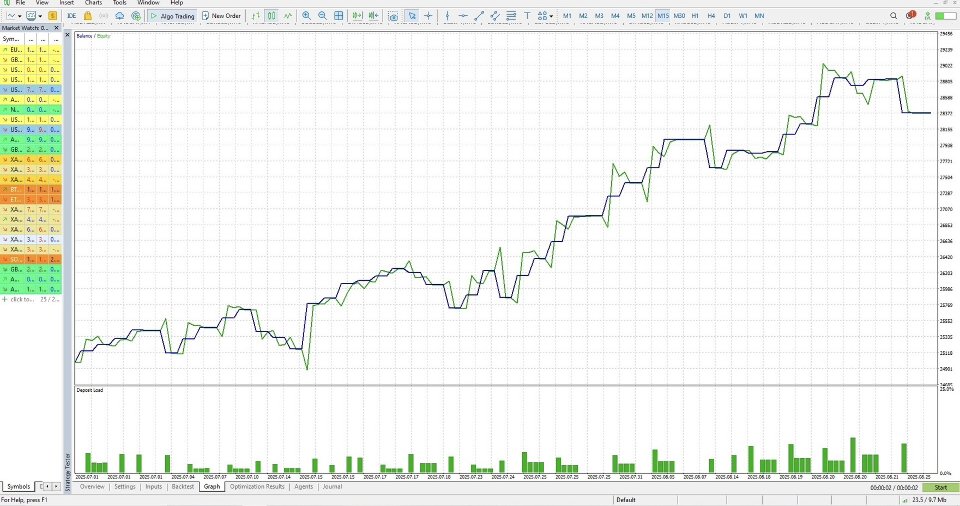Zoom out the chart
This screenshot has width=960, height=506.
[x=322, y=16]
